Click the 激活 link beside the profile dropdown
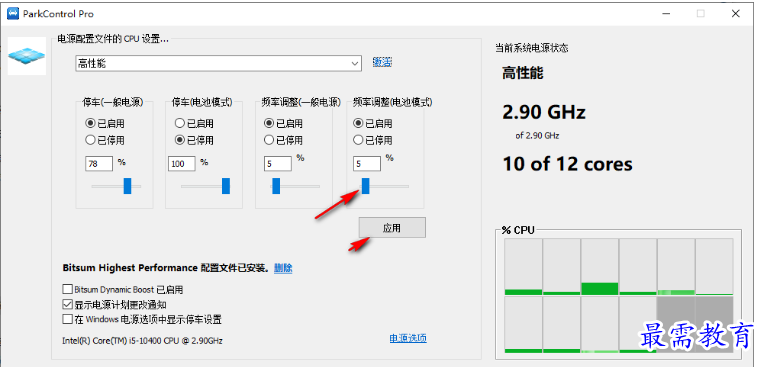 382,62
